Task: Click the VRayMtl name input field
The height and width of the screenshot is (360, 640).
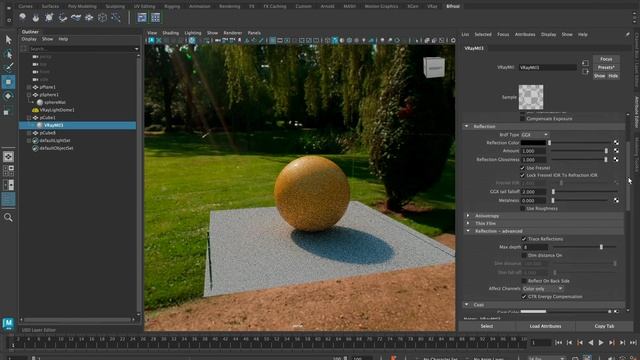Action: (548, 67)
